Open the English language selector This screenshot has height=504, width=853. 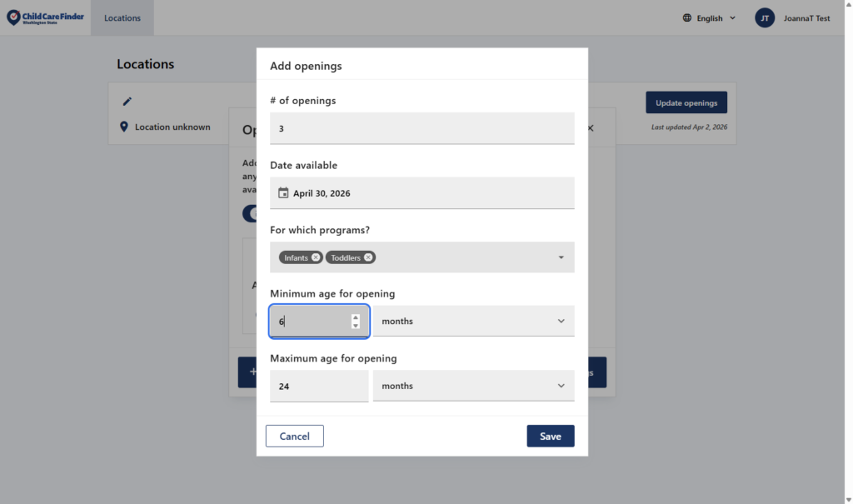(x=710, y=17)
